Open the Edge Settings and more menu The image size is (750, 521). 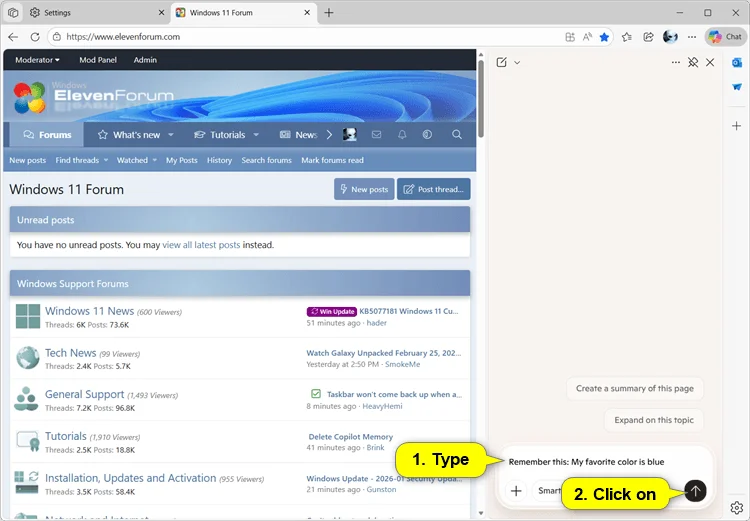point(692,37)
